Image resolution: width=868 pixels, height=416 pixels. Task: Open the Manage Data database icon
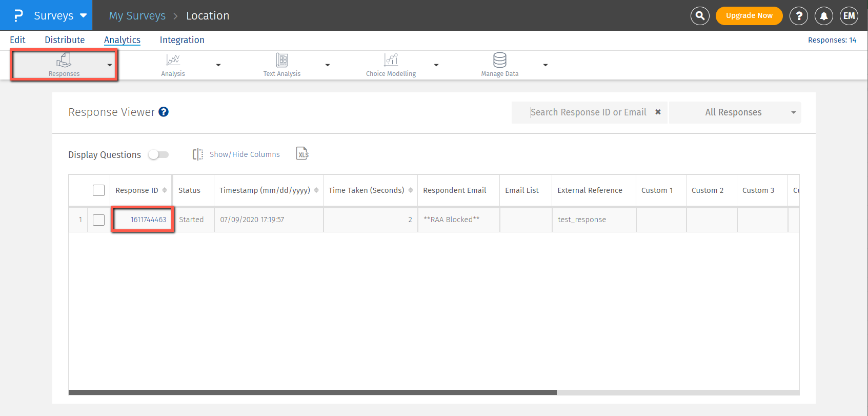point(499,61)
